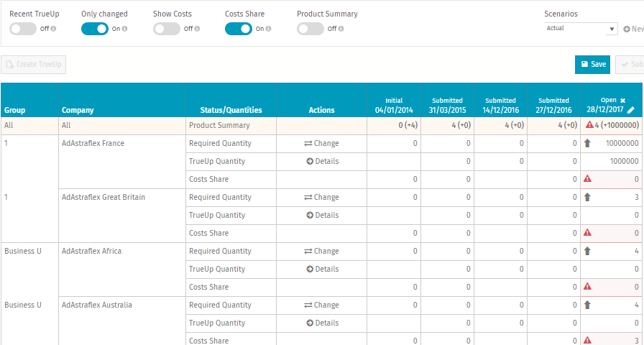644x345 pixels.
Task: Click the Save button
Action: 592,64
